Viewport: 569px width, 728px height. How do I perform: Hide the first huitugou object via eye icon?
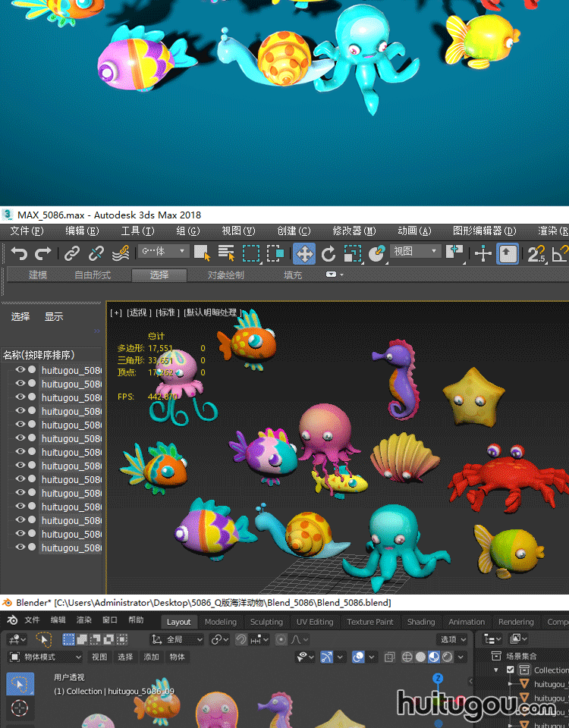click(20, 370)
